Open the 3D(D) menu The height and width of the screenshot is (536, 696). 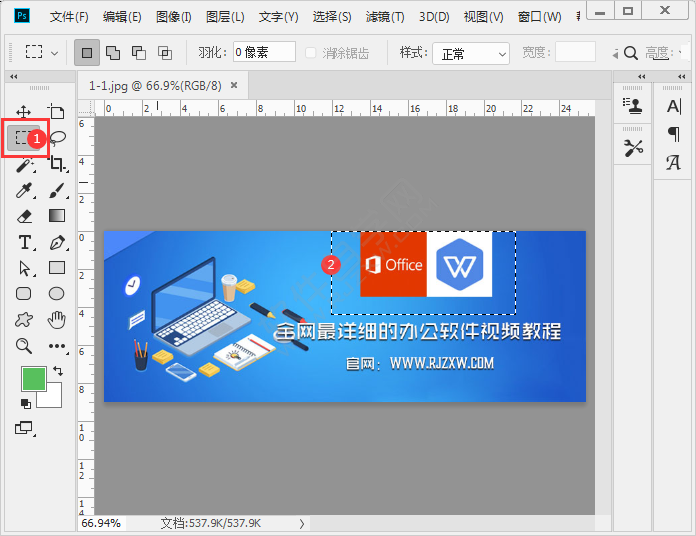tap(434, 17)
